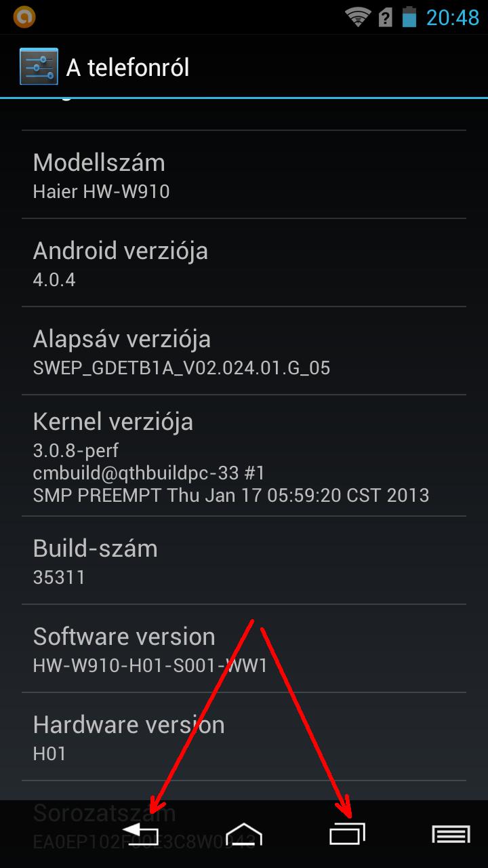Tap the orange notification icon in status bar

24,16
